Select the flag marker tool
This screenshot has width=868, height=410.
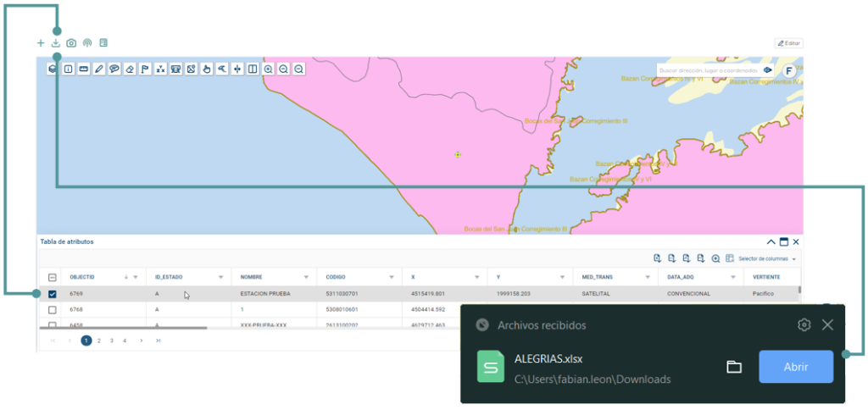[145, 69]
